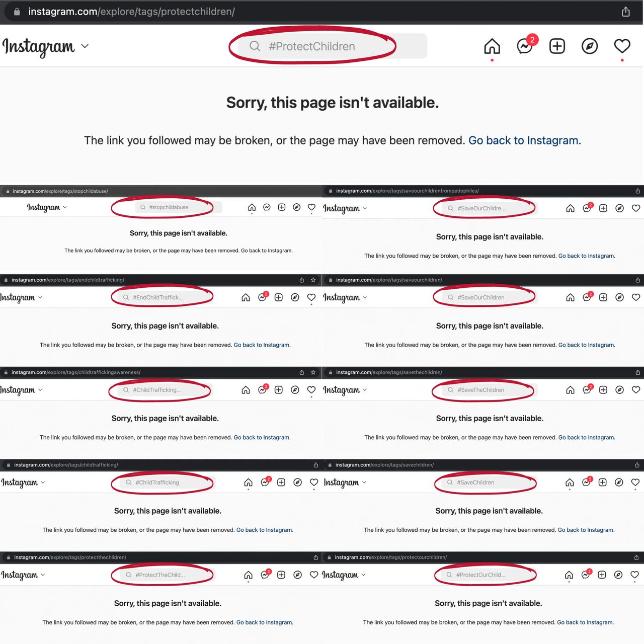Open Messenger icon in the #stopchildabuse panel
Image resolution: width=644 pixels, height=644 pixels.
pyautogui.click(x=267, y=207)
